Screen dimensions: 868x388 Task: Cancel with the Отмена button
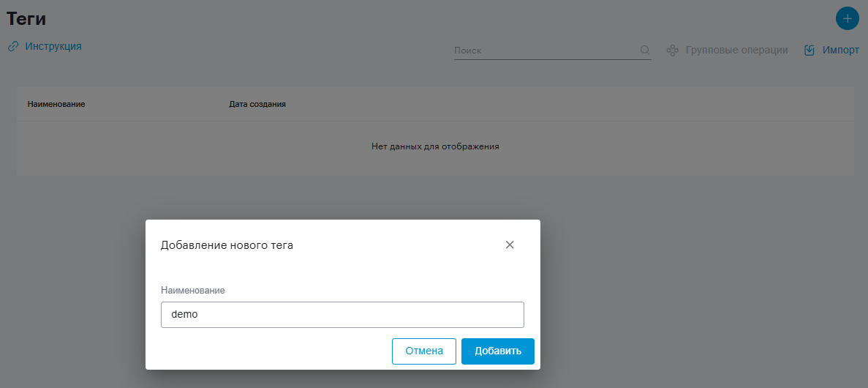click(x=424, y=351)
